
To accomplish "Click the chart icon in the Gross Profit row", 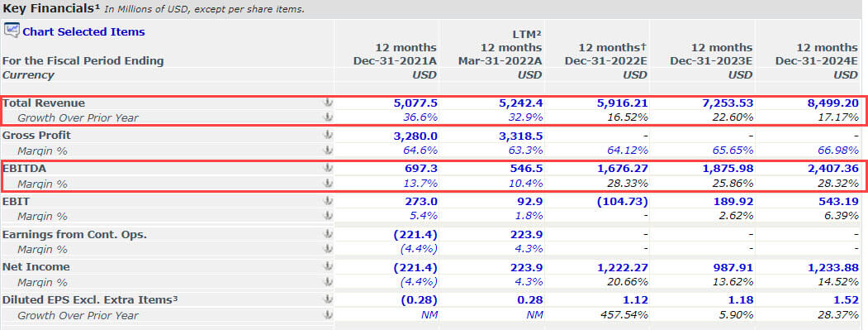I will point(328,135).
